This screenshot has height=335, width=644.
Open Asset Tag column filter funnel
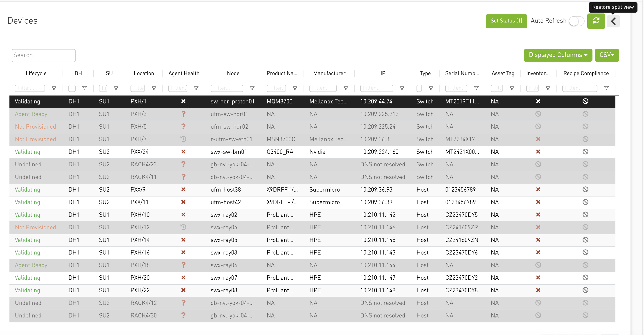(512, 88)
